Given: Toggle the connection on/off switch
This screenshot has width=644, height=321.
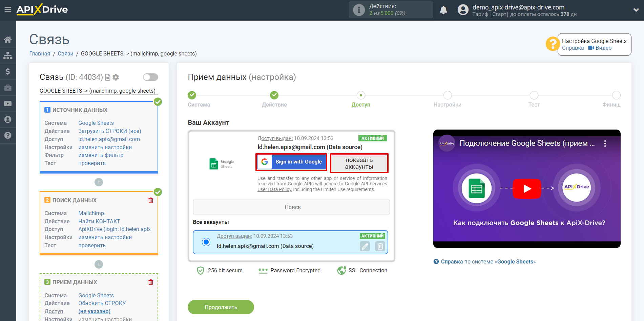Looking at the screenshot, I should pyautogui.click(x=150, y=77).
